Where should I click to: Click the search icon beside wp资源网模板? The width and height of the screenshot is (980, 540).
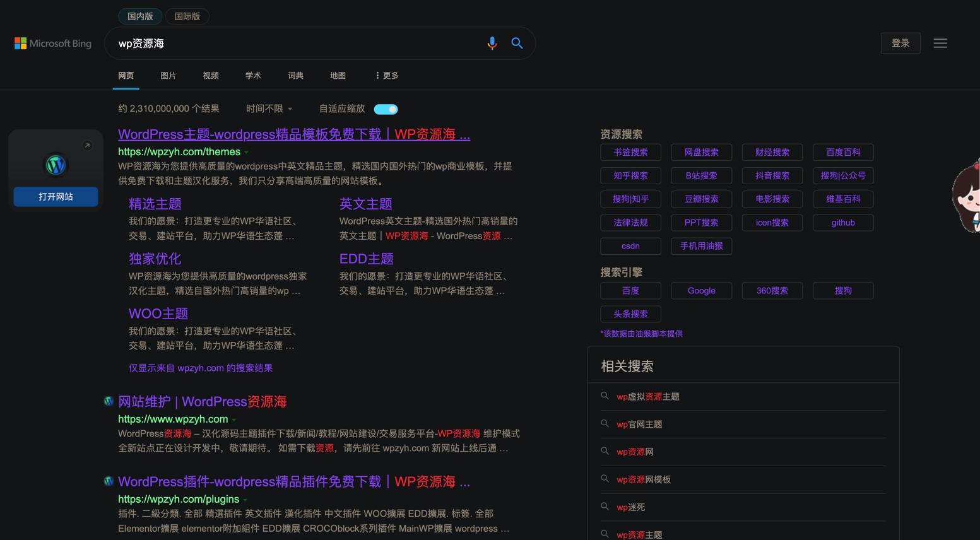[x=605, y=479]
